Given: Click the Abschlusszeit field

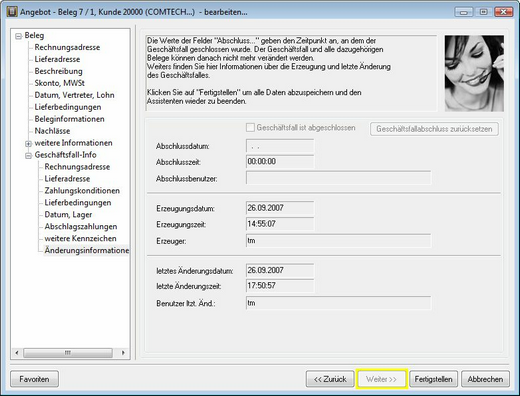Looking at the screenshot, I should [280, 162].
